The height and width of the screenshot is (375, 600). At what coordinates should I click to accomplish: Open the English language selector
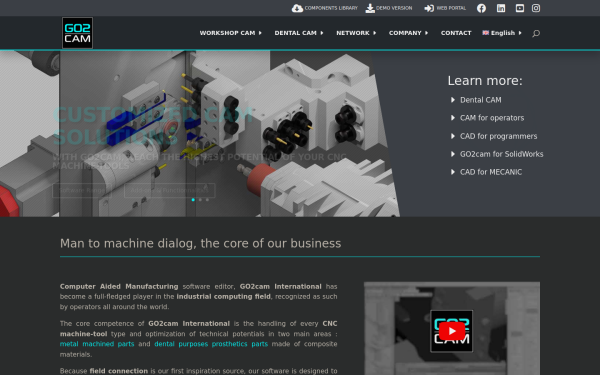click(x=502, y=33)
